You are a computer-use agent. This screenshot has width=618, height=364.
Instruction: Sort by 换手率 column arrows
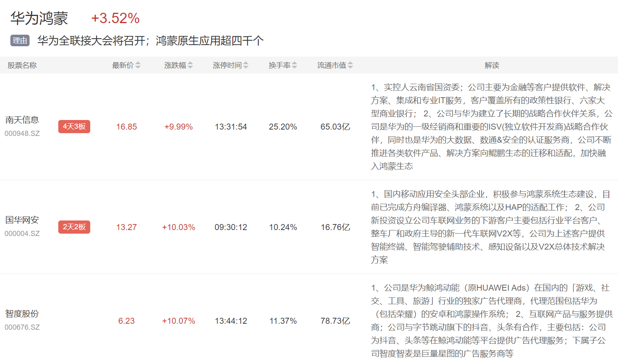pyautogui.click(x=294, y=65)
